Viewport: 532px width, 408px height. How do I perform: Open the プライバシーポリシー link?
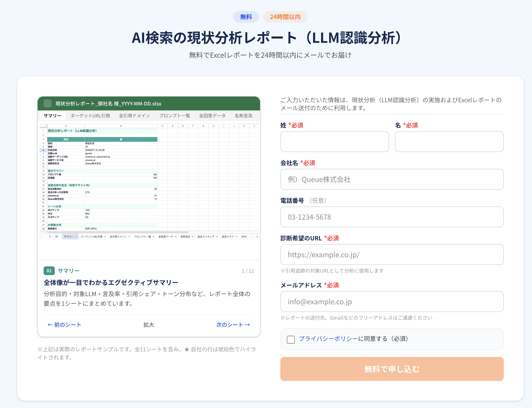[x=328, y=339]
